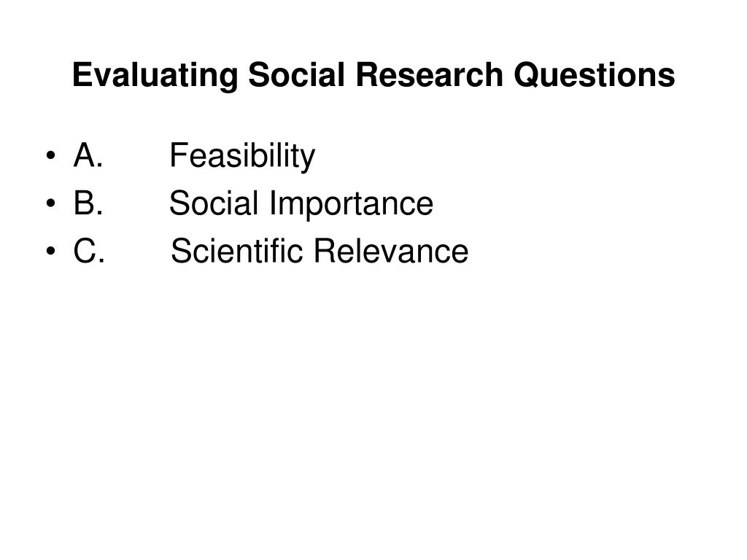Click the word "Evaluating" in the title
Viewport: 747px width, 560px height.
(155, 75)
